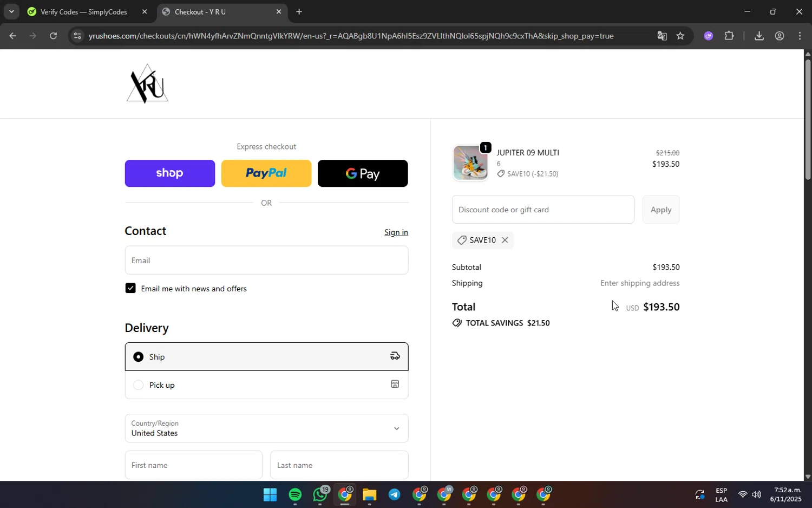Open the translate page icon
Screen dimensions: 812x508
[x=662, y=36]
